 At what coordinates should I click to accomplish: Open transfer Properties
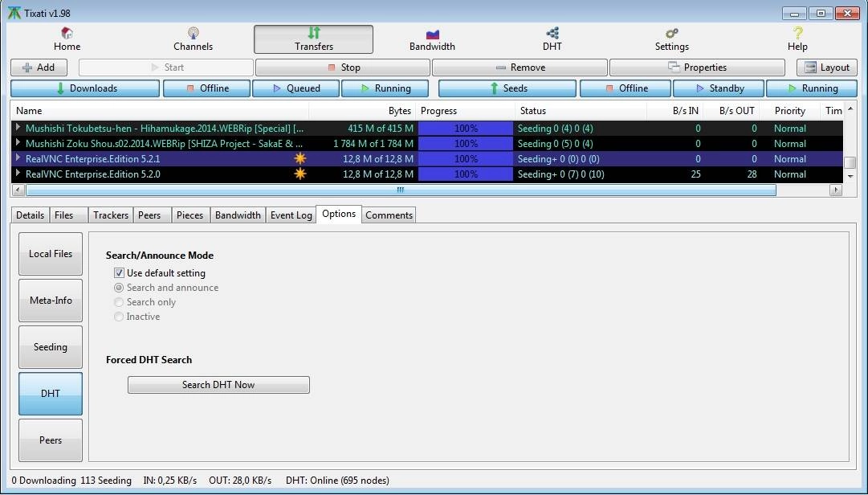pyautogui.click(x=697, y=67)
